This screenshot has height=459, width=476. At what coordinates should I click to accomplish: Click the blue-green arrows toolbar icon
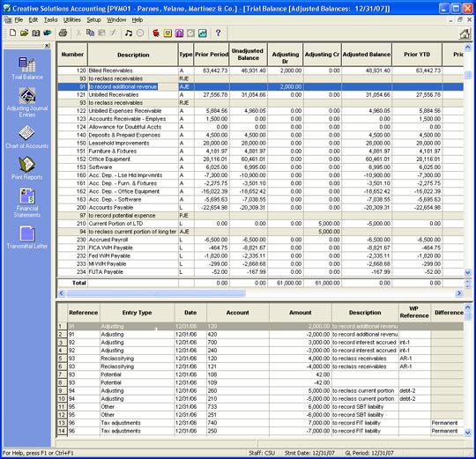click(48, 33)
